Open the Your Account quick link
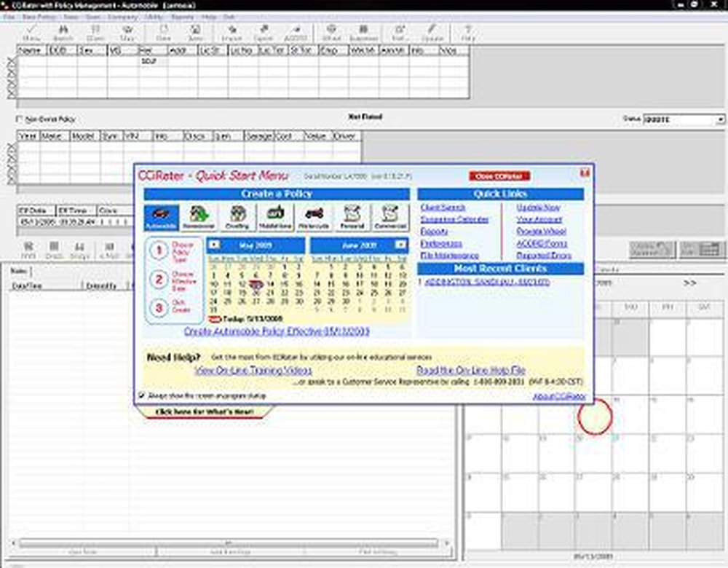 pos(539,219)
